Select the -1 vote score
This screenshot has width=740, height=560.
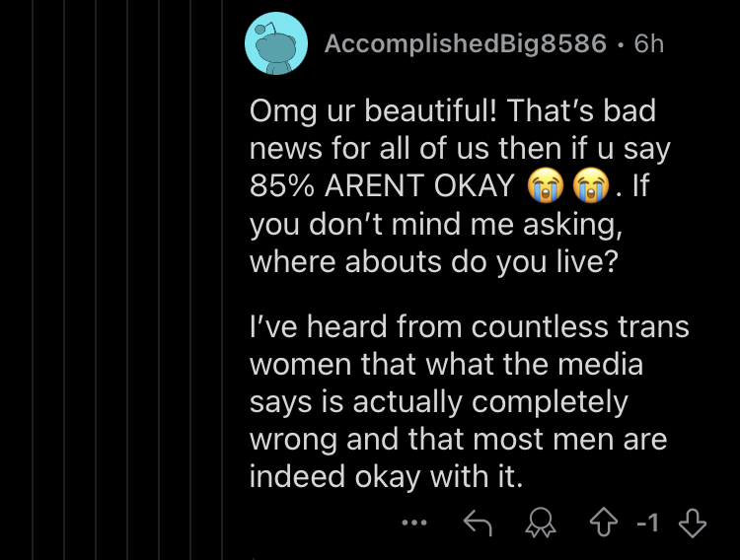pos(647,523)
